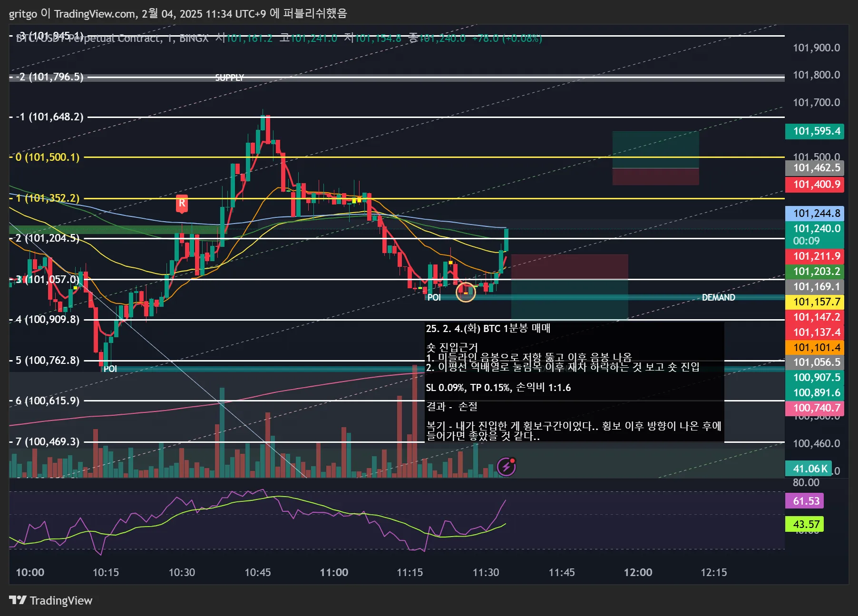Click the teal 100,891.6 price tag
The height and width of the screenshot is (616, 858).
[815, 392]
